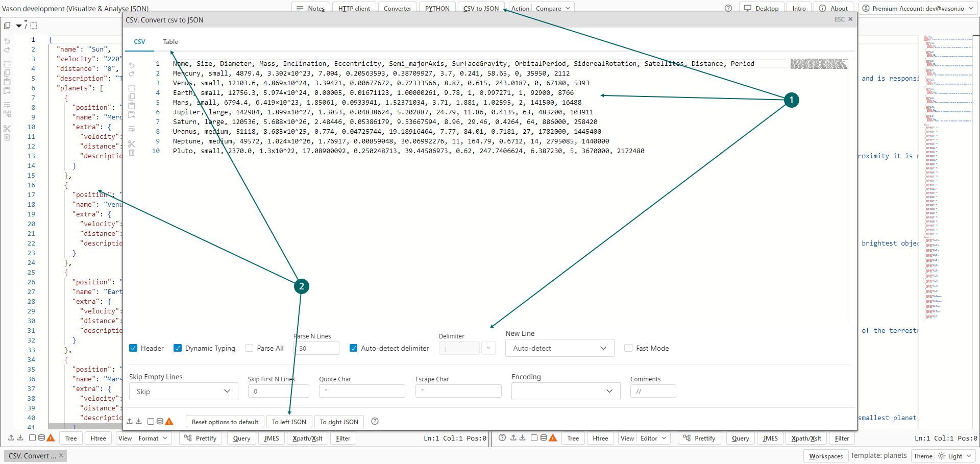The height and width of the screenshot is (464, 980).
Task: Click left editor Prettify button
Action: point(201,438)
